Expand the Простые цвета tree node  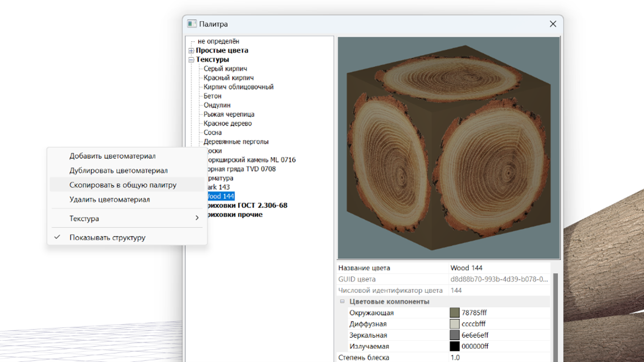191,51
